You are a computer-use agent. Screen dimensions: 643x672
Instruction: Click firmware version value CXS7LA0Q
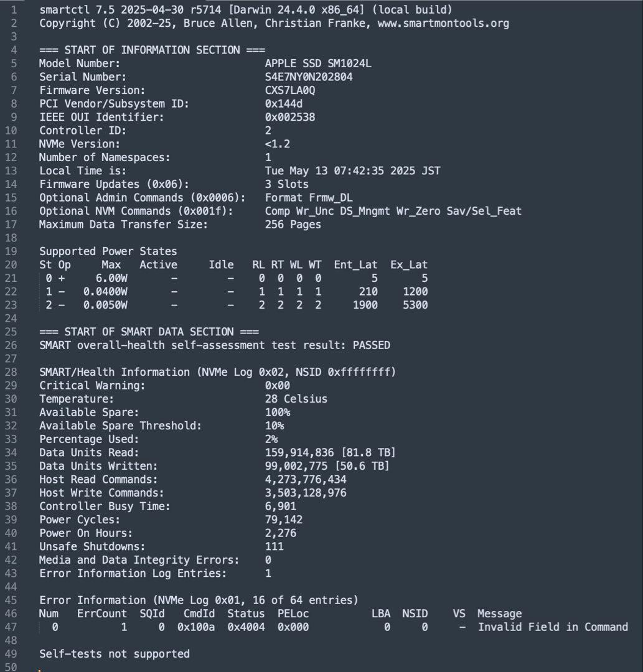pos(290,90)
